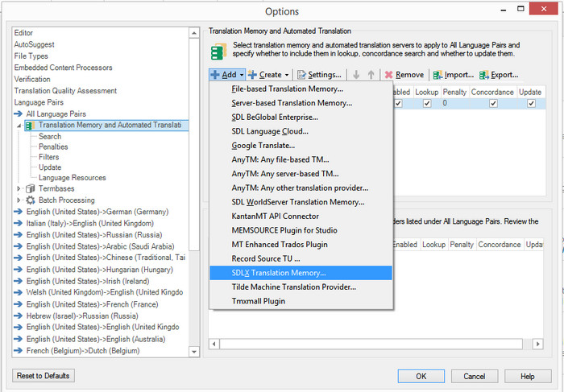Select Hebrew (Israel)->Russian (Russia) pair
The image size is (564, 392).
[x=82, y=316]
